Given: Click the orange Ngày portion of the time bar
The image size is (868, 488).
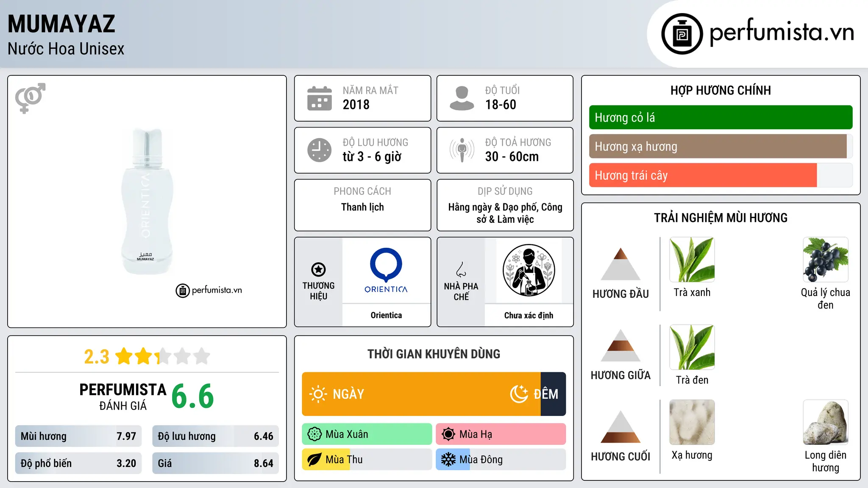Looking at the screenshot, I should (x=421, y=394).
